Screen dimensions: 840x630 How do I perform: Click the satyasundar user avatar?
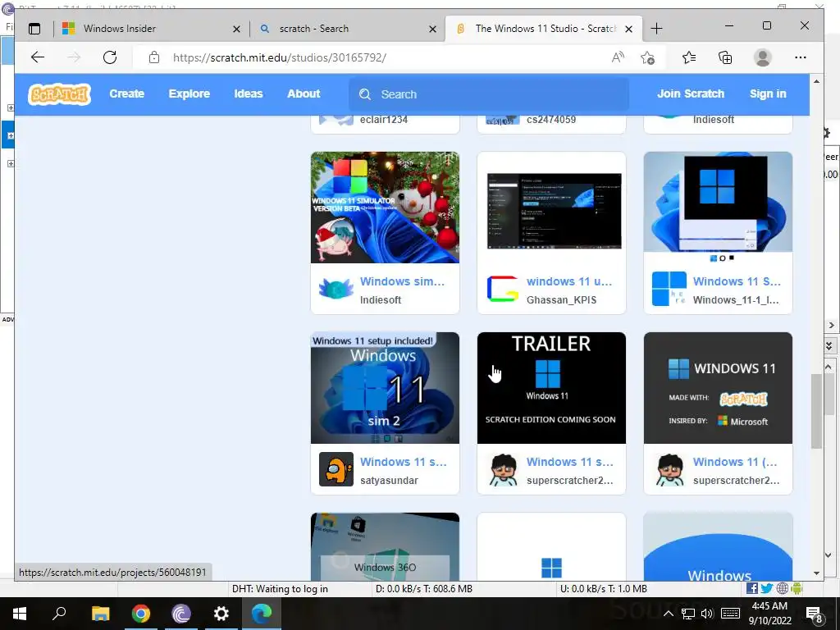336,469
